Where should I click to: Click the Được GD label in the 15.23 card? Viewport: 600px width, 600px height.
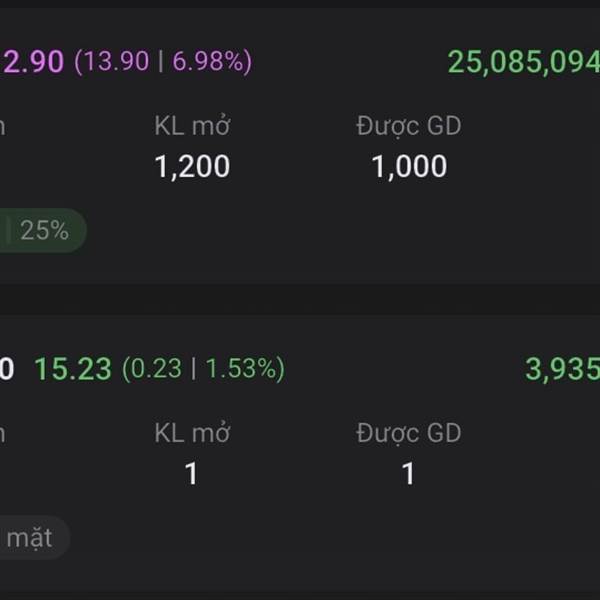409,433
